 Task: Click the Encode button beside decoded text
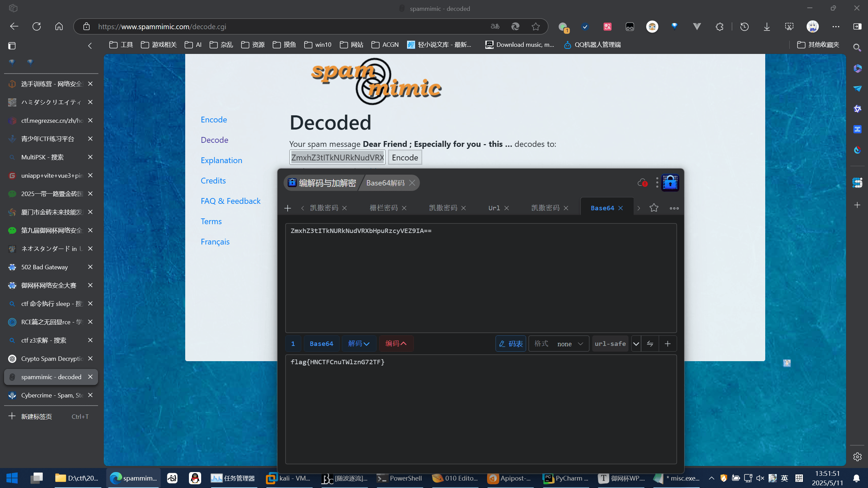pos(405,157)
